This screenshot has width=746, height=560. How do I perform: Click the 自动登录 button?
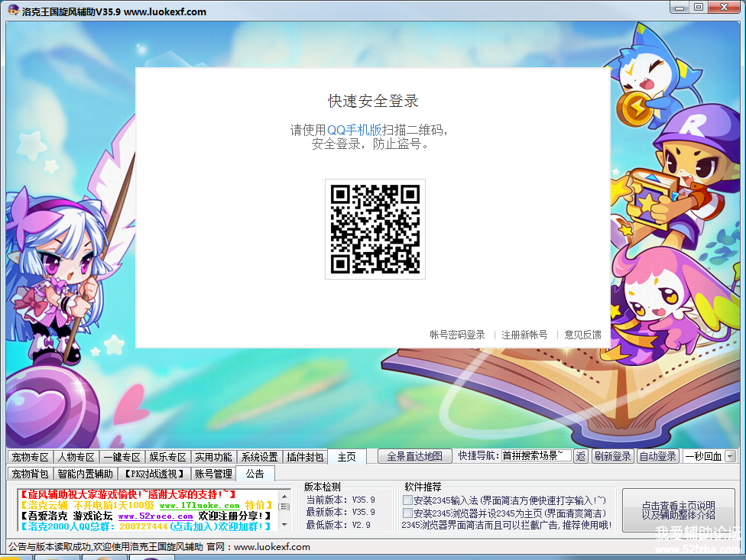[x=657, y=456]
